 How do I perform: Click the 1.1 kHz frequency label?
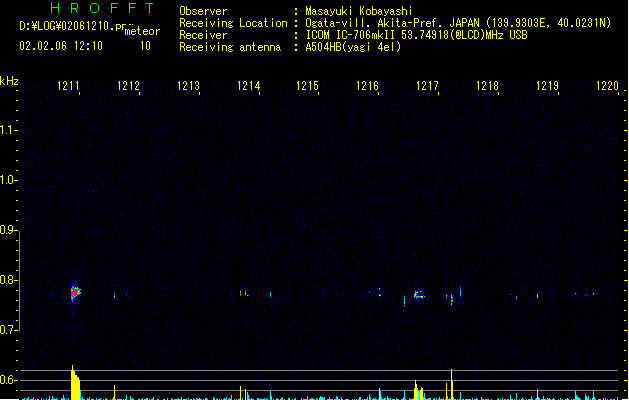8,130
